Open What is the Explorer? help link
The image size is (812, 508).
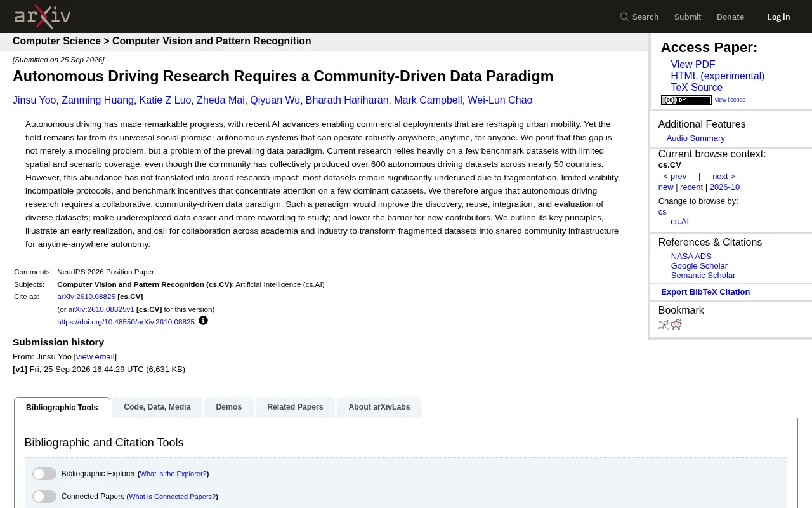pos(173,474)
